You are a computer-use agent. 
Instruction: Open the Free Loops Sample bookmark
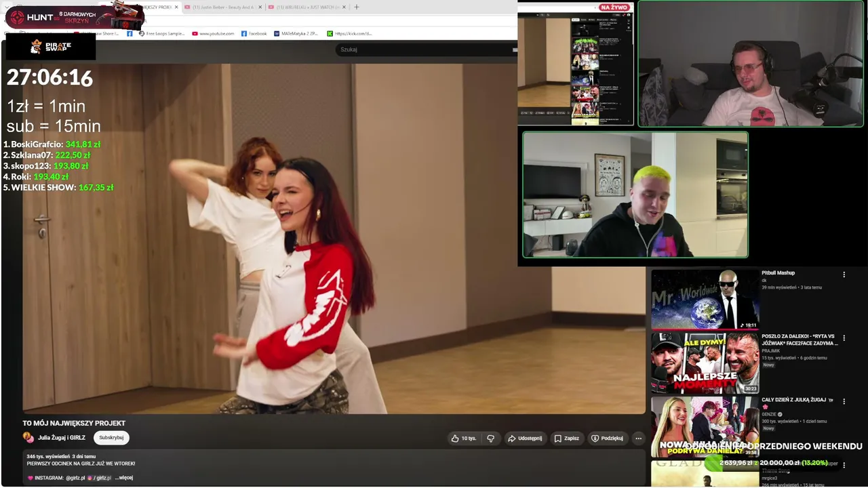pos(162,33)
